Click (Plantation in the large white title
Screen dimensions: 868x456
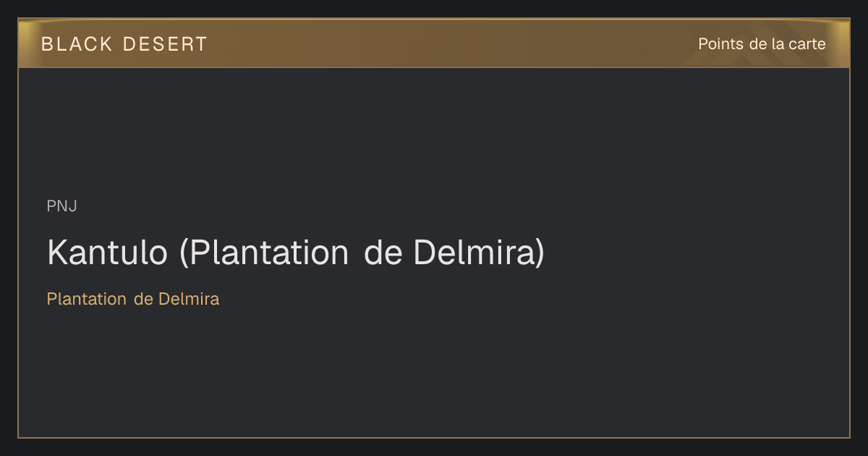[x=264, y=253]
